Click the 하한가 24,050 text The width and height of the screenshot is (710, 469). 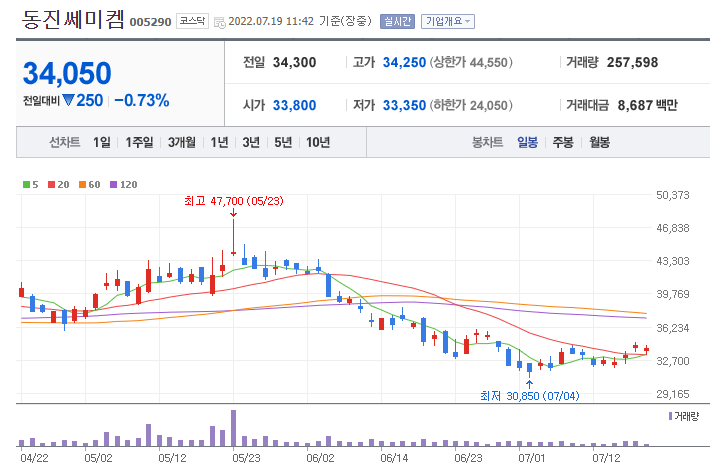click(x=471, y=105)
